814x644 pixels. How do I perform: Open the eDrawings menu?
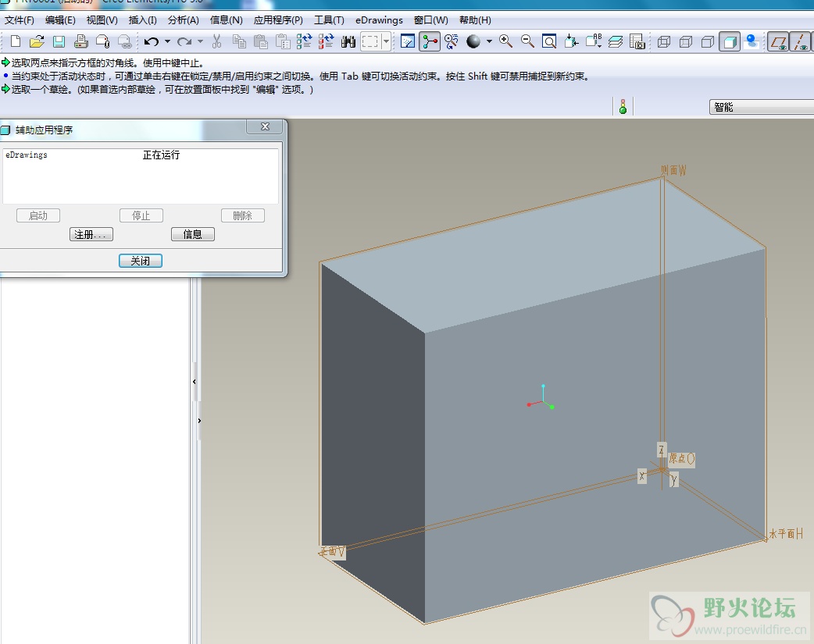pyautogui.click(x=379, y=20)
